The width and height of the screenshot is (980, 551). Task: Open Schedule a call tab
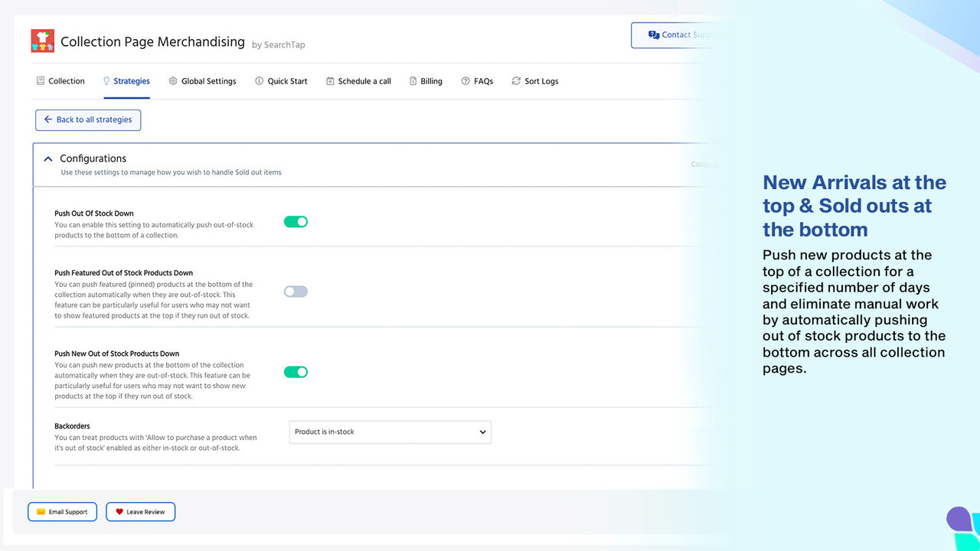coord(358,81)
